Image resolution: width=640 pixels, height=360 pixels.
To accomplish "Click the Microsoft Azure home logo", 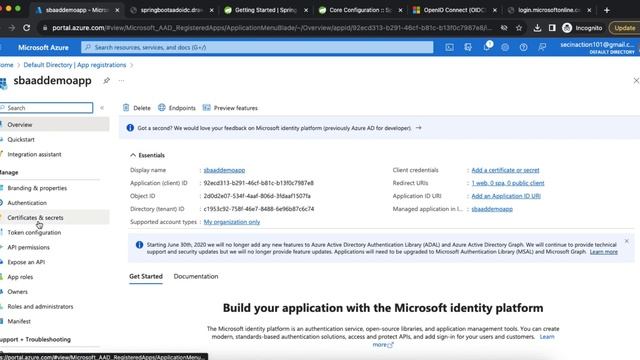I will point(43,47).
